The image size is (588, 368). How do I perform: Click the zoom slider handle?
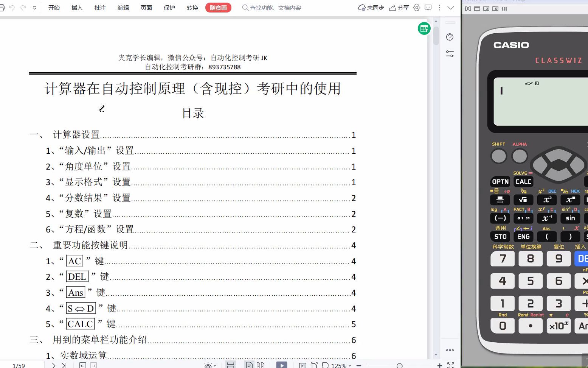click(x=400, y=366)
